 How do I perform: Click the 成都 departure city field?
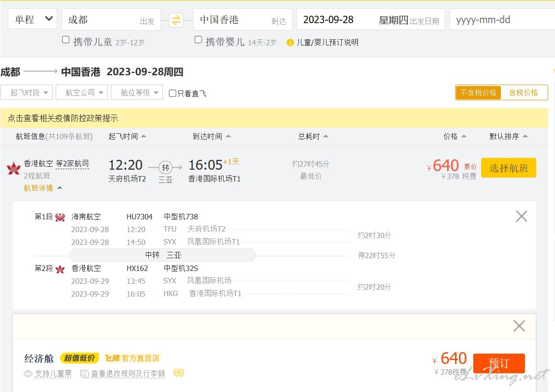111,20
